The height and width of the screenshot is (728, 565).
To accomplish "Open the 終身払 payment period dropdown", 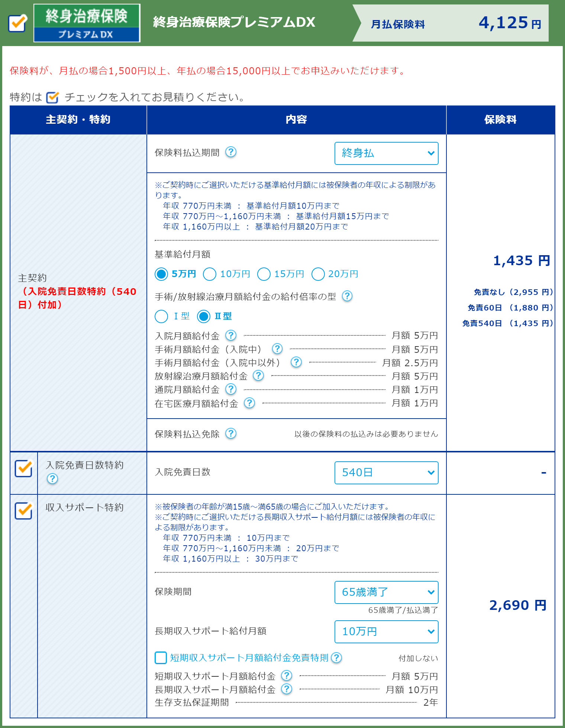I will coord(387,153).
